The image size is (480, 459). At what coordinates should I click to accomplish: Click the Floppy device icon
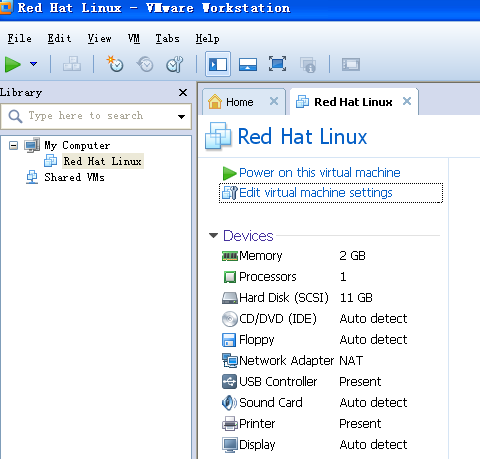coord(229,340)
